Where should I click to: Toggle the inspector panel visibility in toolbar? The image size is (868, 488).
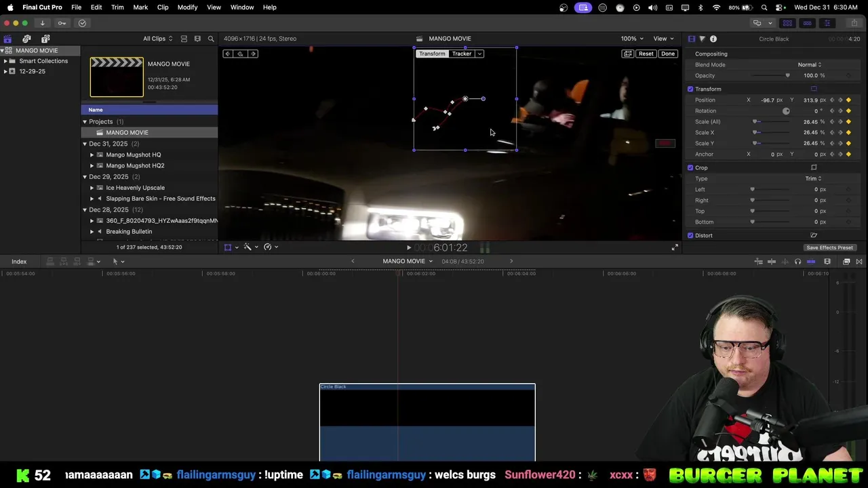coord(827,23)
